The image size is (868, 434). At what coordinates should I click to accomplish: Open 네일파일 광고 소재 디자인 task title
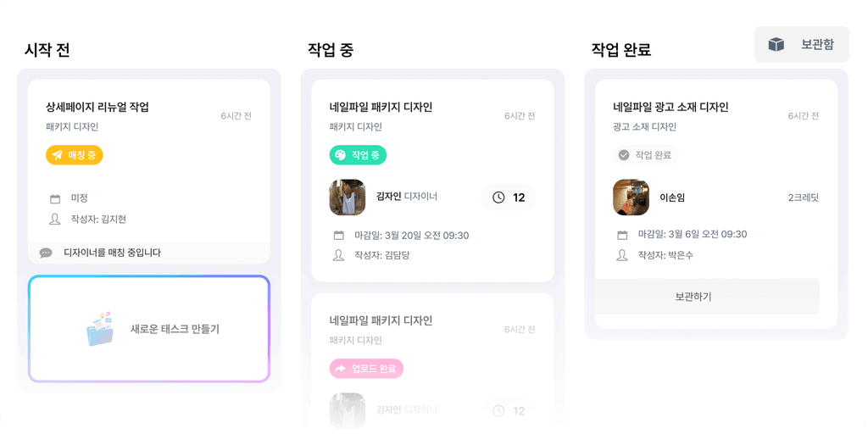[x=670, y=108]
